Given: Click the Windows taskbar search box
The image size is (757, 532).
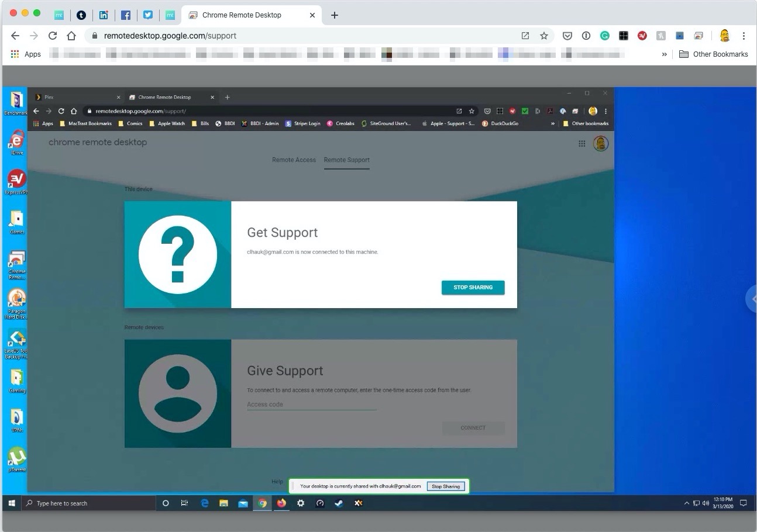Looking at the screenshot, I should click(88, 503).
